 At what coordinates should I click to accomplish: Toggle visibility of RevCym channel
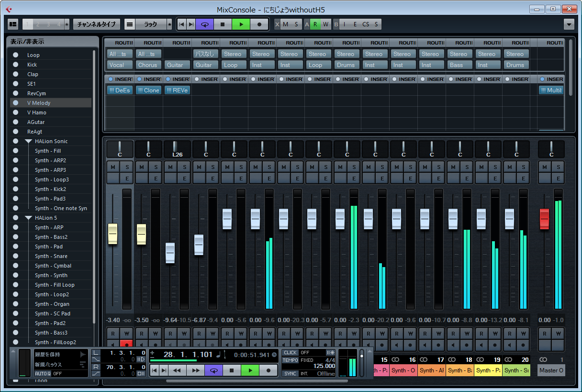16,93
